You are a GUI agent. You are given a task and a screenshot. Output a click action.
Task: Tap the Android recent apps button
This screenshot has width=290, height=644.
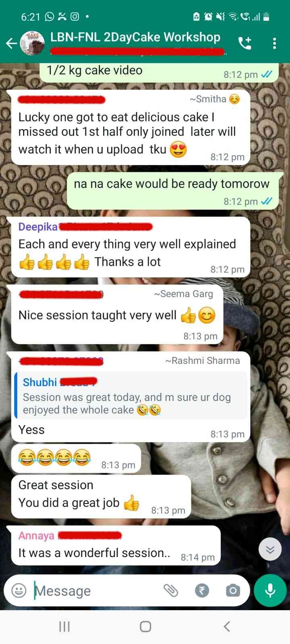click(x=64, y=626)
